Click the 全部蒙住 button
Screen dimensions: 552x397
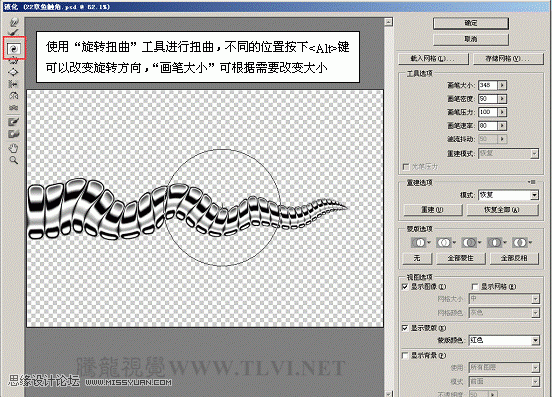pos(461,258)
